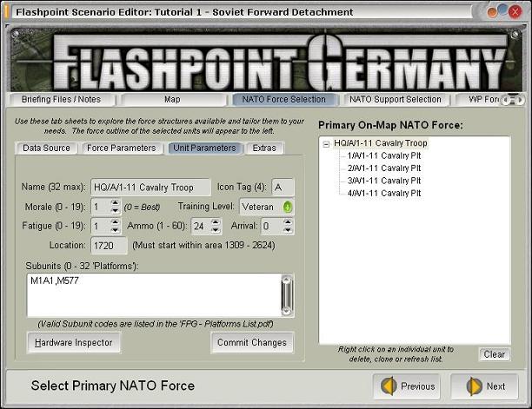Click the tab strip right-scroll arrow
The width and height of the screenshot is (532, 409).
coord(520,100)
